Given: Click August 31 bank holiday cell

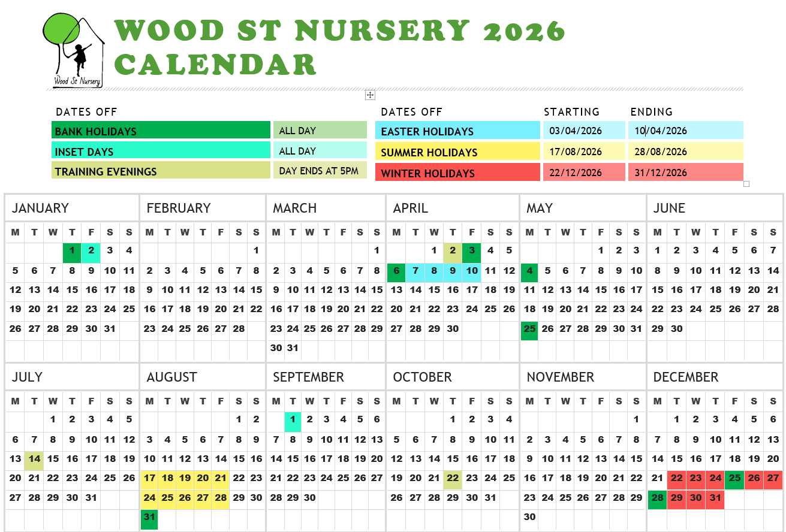Looking at the screenshot, I should (x=150, y=519).
